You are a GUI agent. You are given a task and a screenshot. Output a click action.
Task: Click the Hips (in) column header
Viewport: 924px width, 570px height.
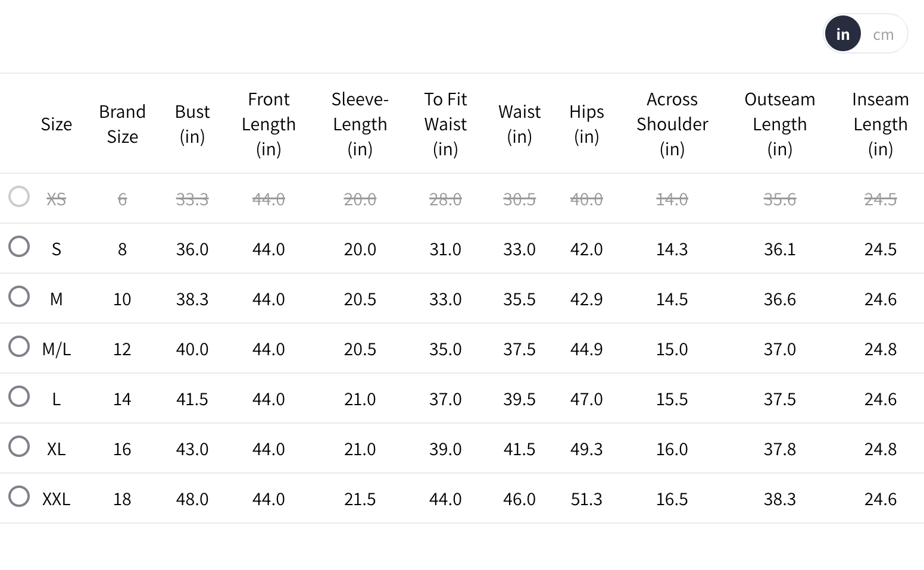tap(586, 124)
